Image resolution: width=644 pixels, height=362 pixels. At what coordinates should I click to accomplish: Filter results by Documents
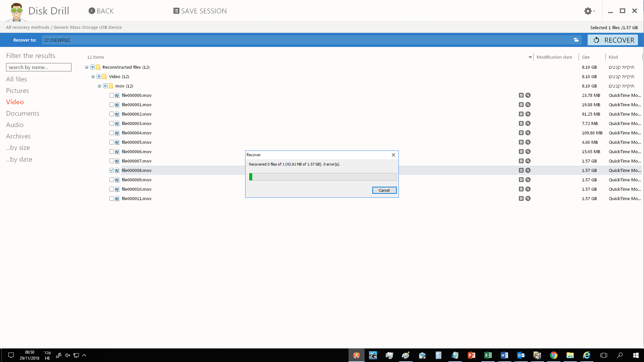click(22, 113)
